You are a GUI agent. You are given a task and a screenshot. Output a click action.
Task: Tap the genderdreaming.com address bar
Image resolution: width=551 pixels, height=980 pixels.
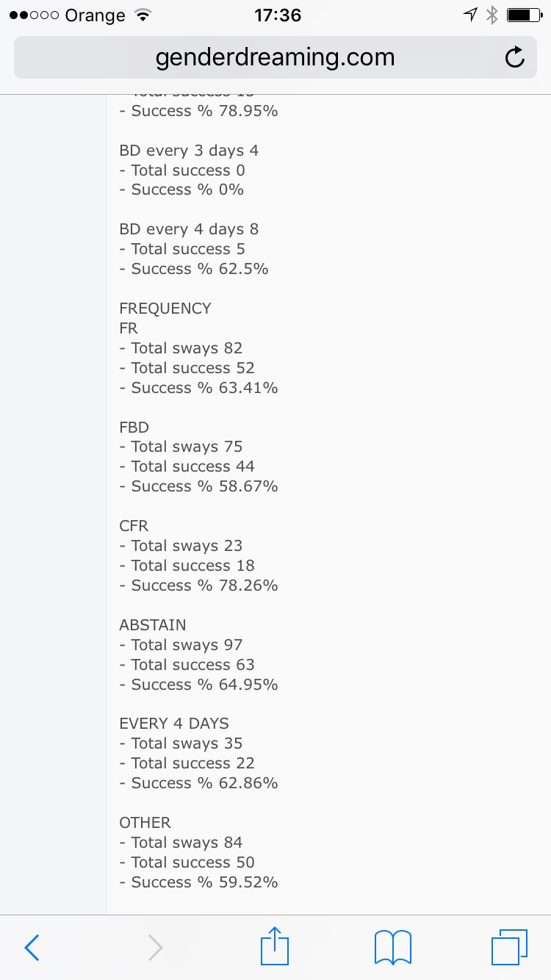tap(275, 57)
